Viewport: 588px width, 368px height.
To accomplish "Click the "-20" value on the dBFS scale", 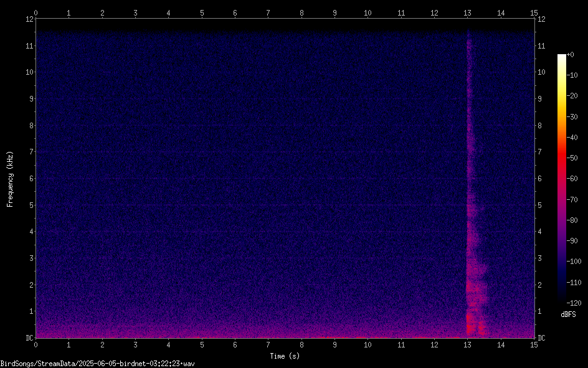I will (572, 96).
